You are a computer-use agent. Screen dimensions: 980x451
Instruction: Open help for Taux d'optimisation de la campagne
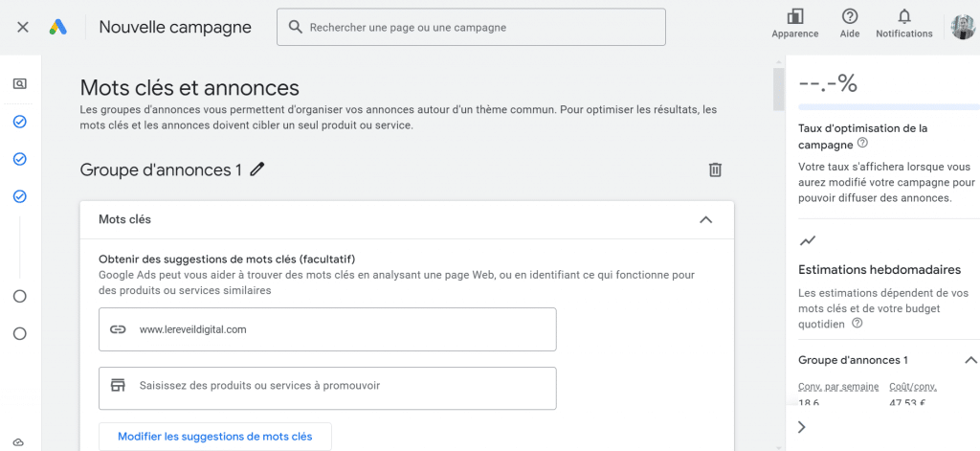(x=862, y=144)
